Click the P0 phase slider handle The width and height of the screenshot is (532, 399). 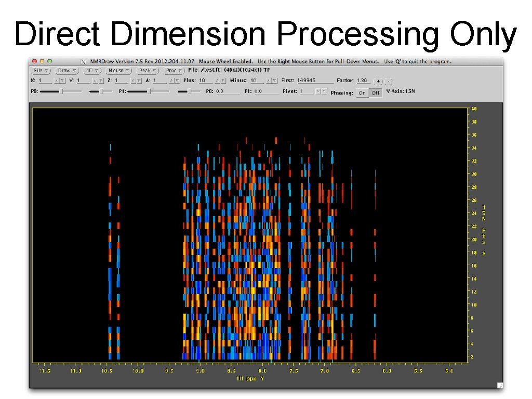coord(61,91)
